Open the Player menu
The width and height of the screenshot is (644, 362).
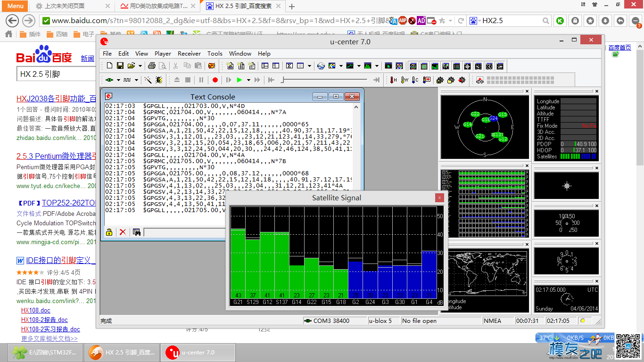pyautogui.click(x=163, y=53)
